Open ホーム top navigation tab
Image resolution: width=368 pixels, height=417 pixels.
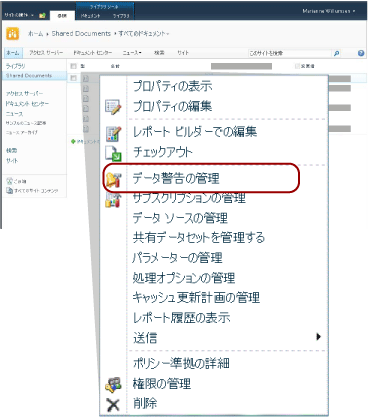pyautogui.click(x=13, y=53)
